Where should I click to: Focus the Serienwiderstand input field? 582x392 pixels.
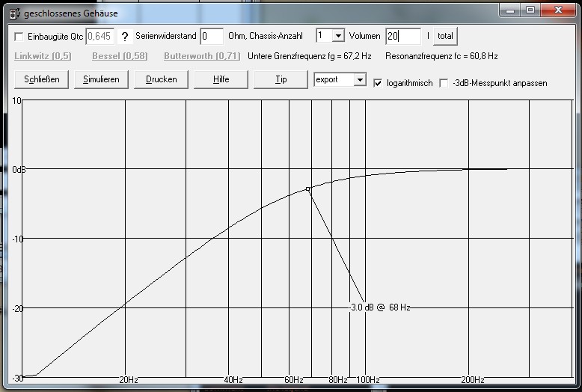pyautogui.click(x=212, y=36)
